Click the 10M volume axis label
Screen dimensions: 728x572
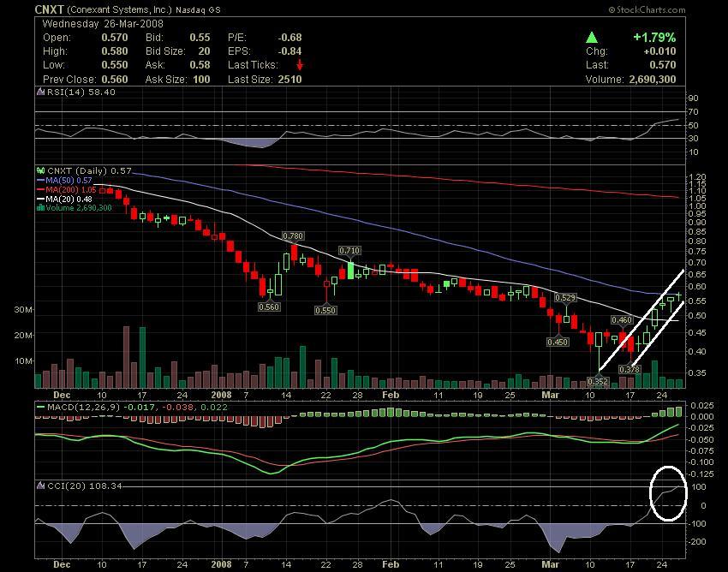coord(23,360)
